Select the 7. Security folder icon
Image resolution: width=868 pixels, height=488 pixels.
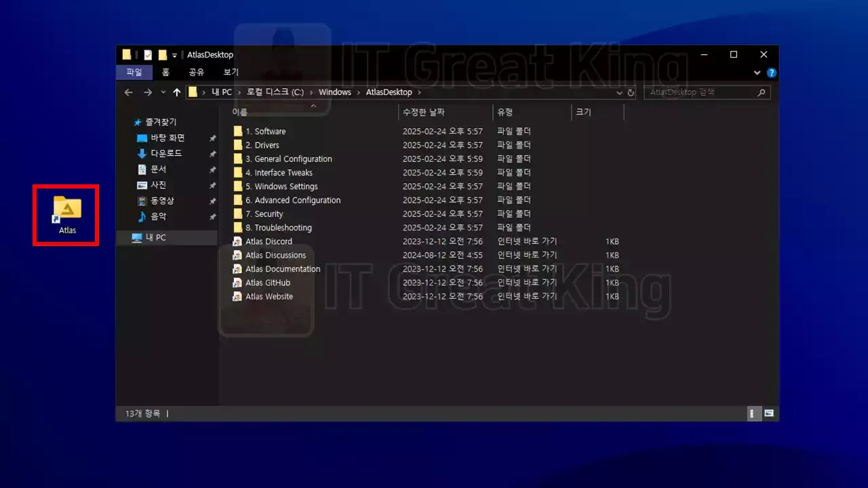pyautogui.click(x=237, y=214)
